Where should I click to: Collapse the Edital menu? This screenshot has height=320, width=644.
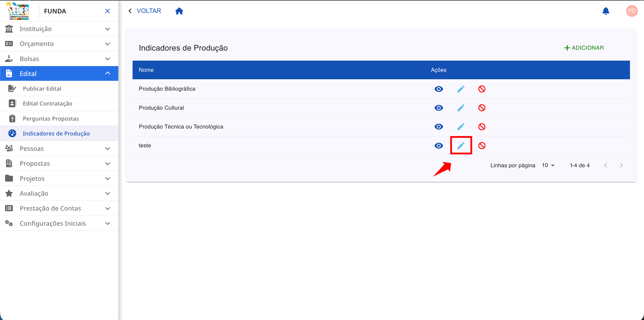click(59, 74)
